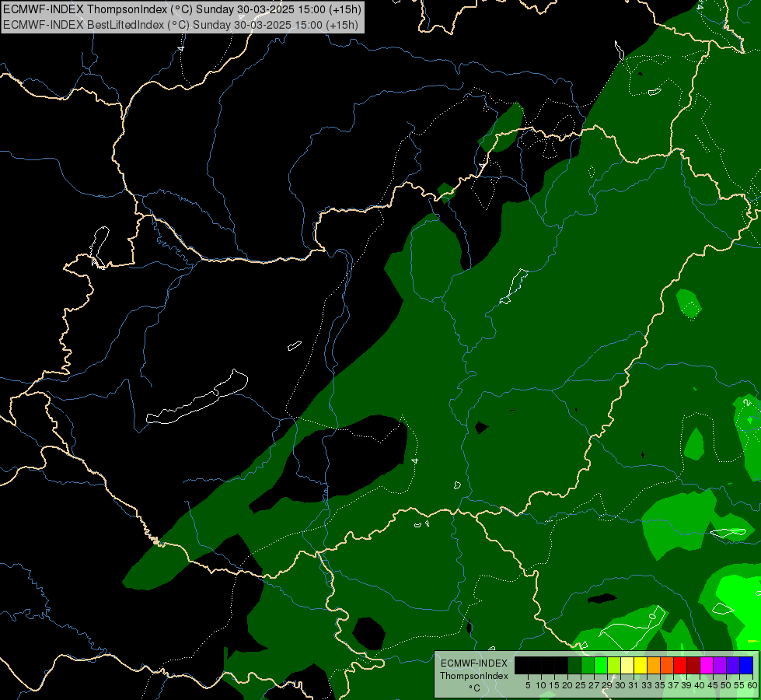Click the orange 33–35 legend swatch
This screenshot has width=761, height=700.
coord(654,665)
